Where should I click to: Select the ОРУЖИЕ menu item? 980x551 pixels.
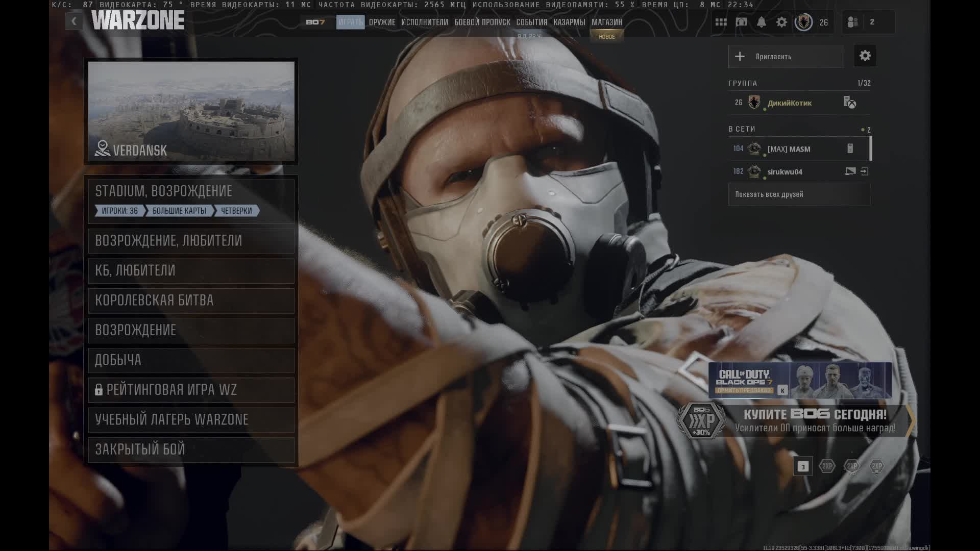coord(381,22)
